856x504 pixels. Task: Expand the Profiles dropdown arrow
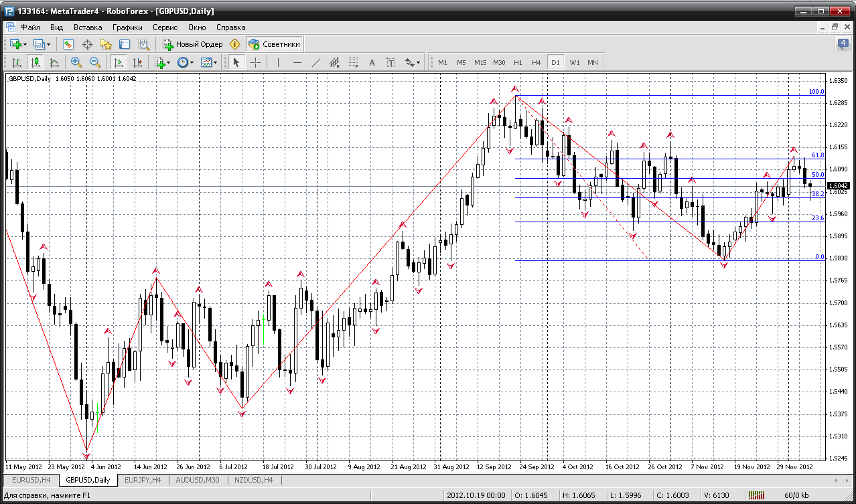pos(50,44)
